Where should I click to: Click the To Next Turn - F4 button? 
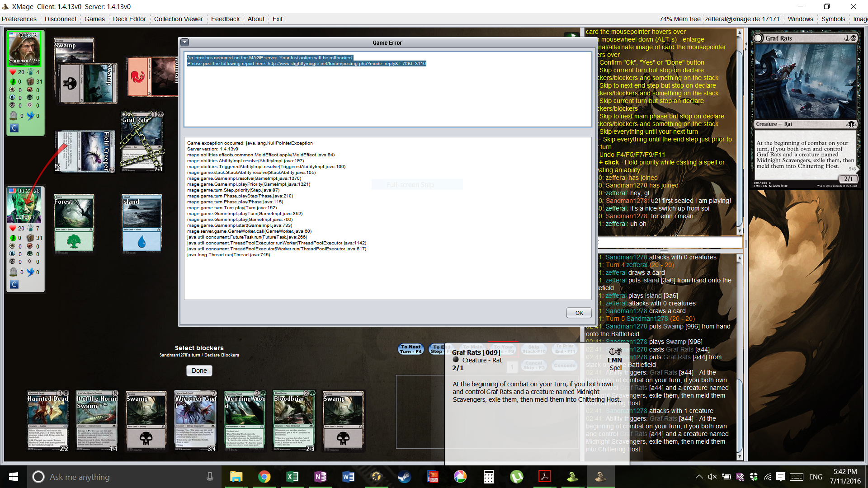410,349
